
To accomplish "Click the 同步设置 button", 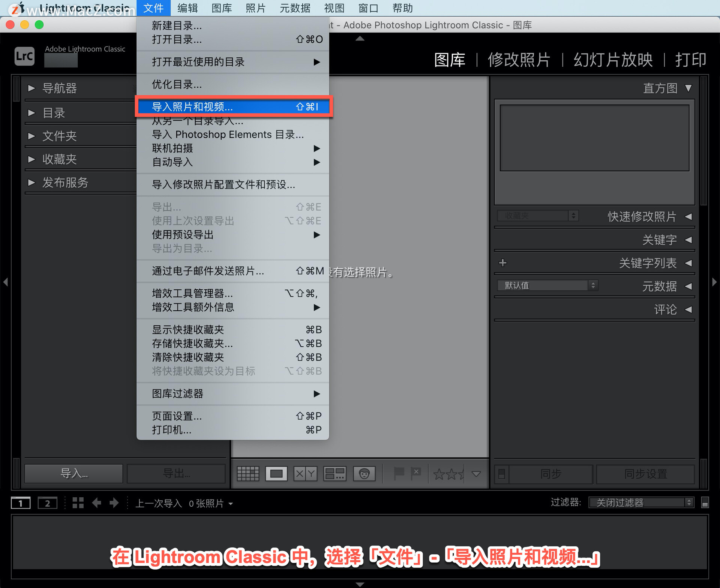I will coord(645,474).
